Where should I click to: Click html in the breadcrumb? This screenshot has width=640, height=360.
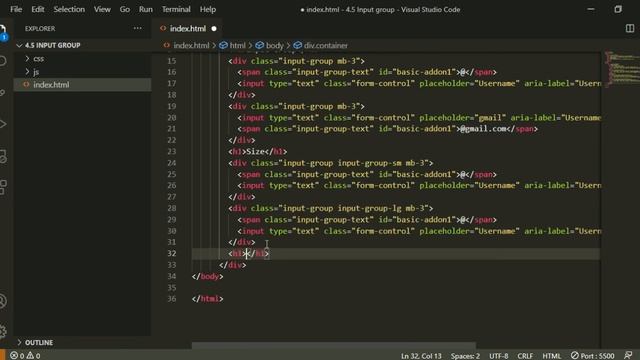(x=238, y=45)
